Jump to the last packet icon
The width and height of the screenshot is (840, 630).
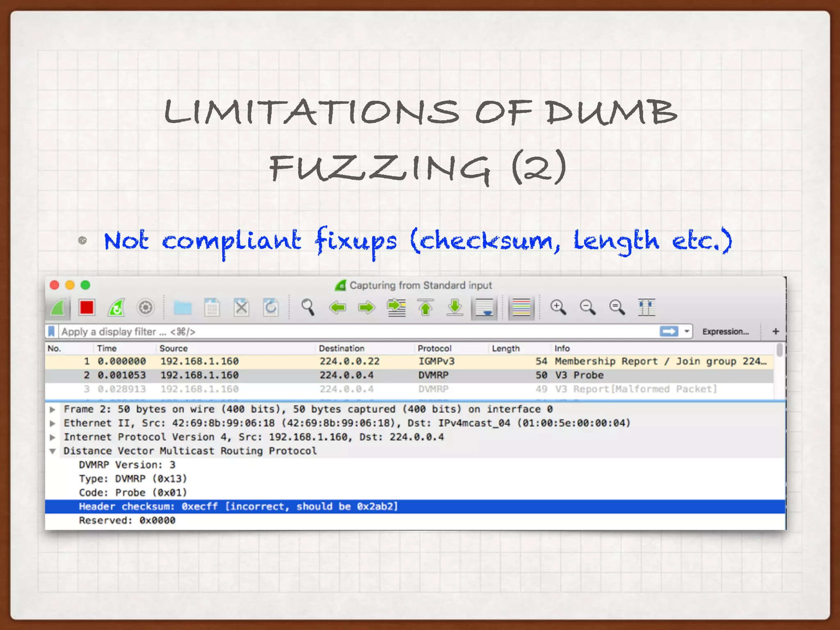click(455, 307)
